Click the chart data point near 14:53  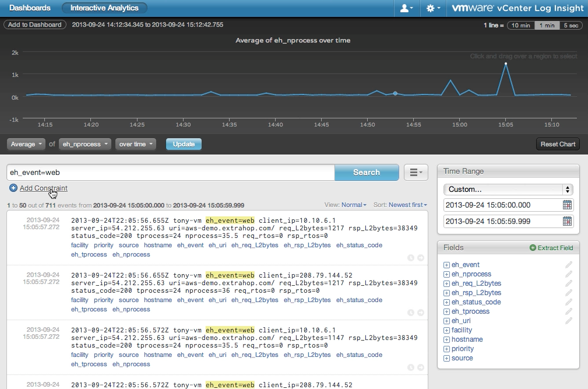(395, 93)
